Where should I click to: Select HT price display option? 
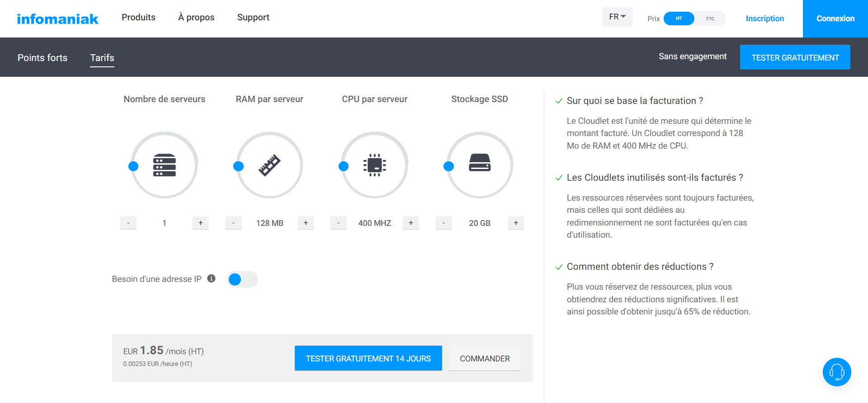click(679, 19)
